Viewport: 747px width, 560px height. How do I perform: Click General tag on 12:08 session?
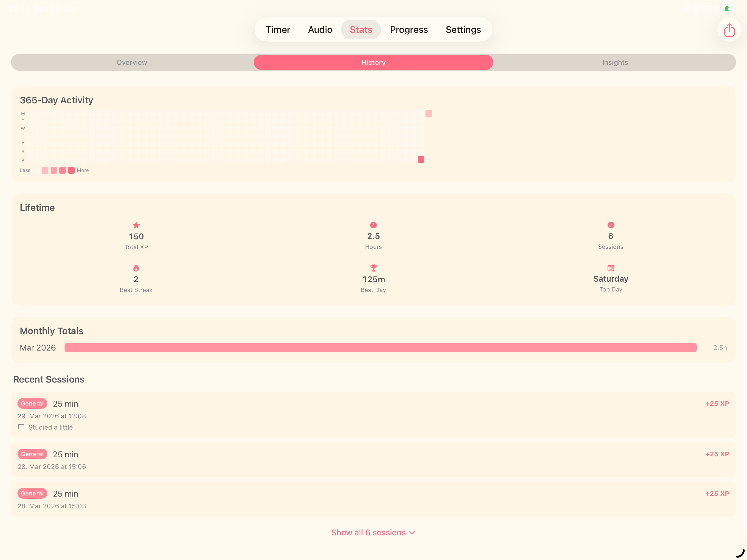[33, 404]
